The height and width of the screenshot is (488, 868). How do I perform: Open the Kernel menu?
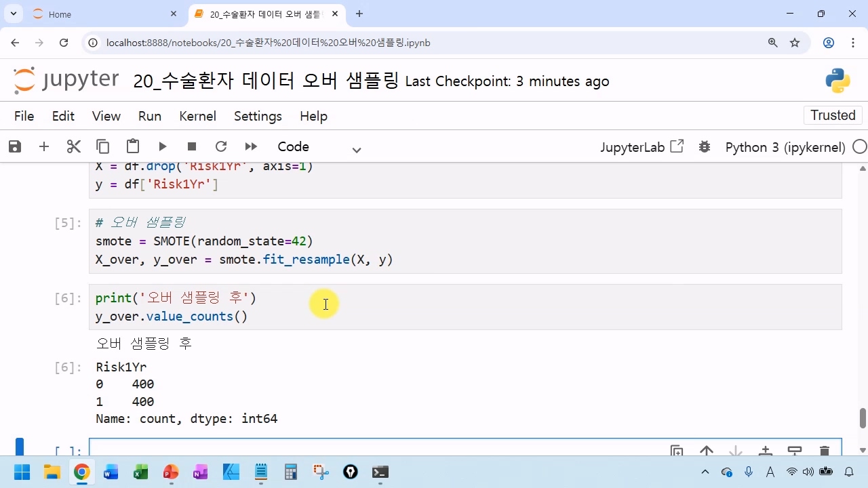click(197, 116)
